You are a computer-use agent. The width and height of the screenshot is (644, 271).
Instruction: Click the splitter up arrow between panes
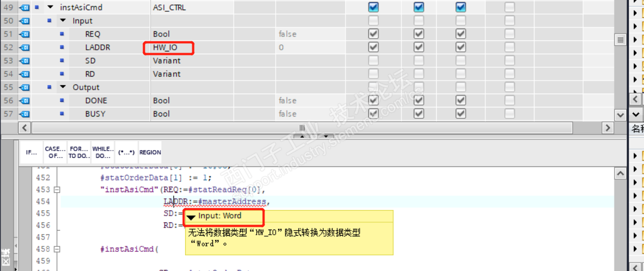click(x=301, y=135)
